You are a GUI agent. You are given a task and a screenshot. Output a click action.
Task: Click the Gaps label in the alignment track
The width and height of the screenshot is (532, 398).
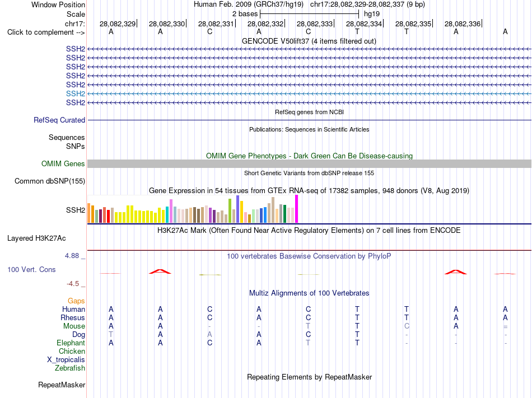[76, 301]
